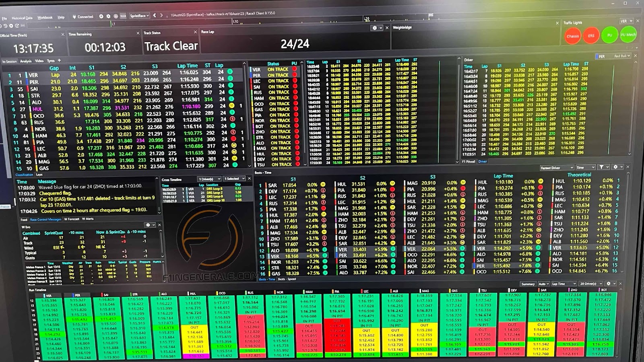This screenshot has width=644, height=362.
Task: Switch to the Tyres tab
Action: pyautogui.click(x=51, y=61)
